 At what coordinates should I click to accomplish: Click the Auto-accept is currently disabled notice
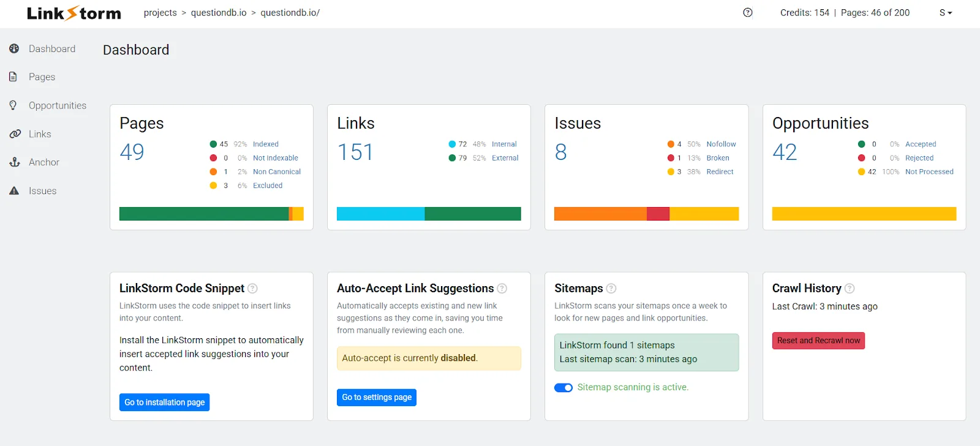coord(429,358)
